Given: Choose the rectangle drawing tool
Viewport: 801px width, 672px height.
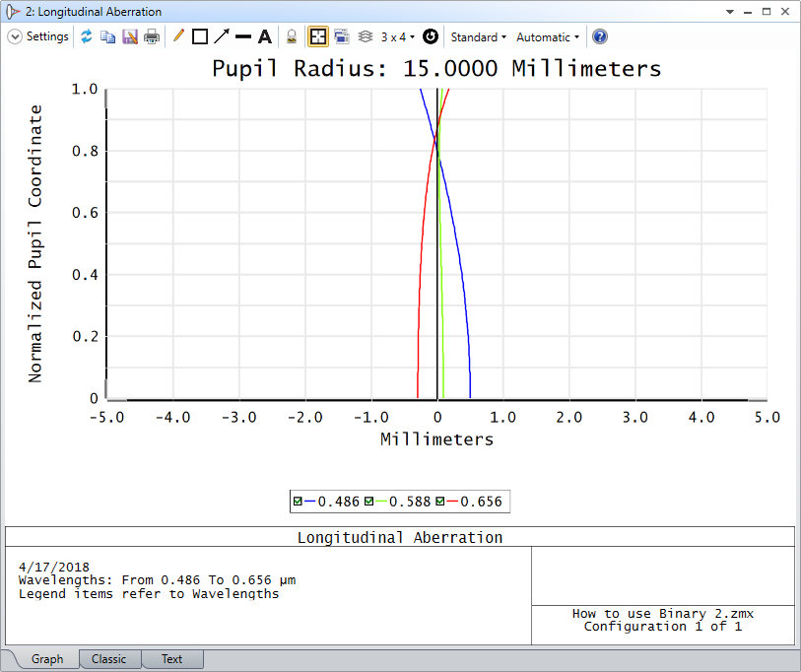Looking at the screenshot, I should [200, 36].
